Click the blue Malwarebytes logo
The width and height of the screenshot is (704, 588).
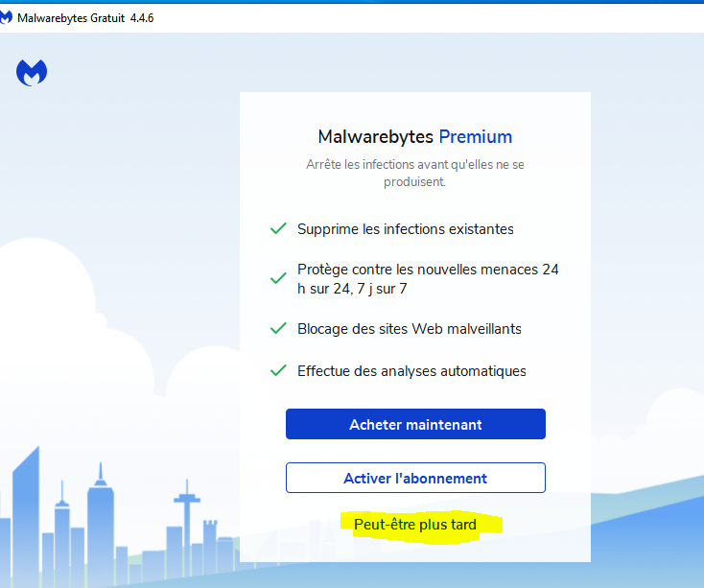32,73
